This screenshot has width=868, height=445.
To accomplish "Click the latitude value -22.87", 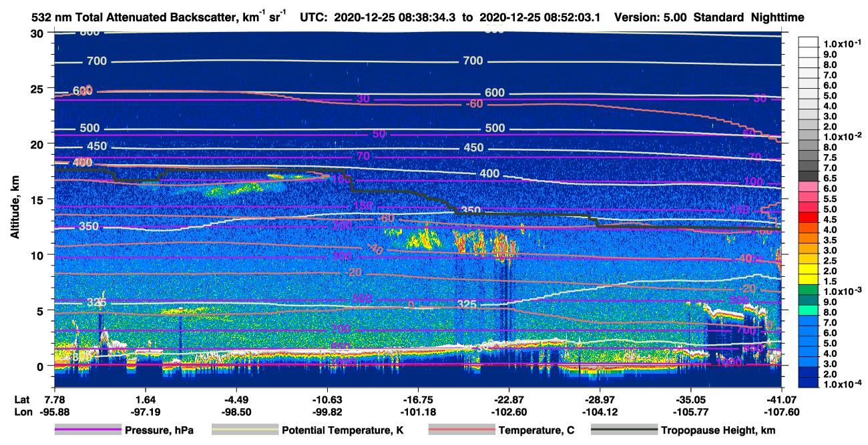I will [x=509, y=399].
